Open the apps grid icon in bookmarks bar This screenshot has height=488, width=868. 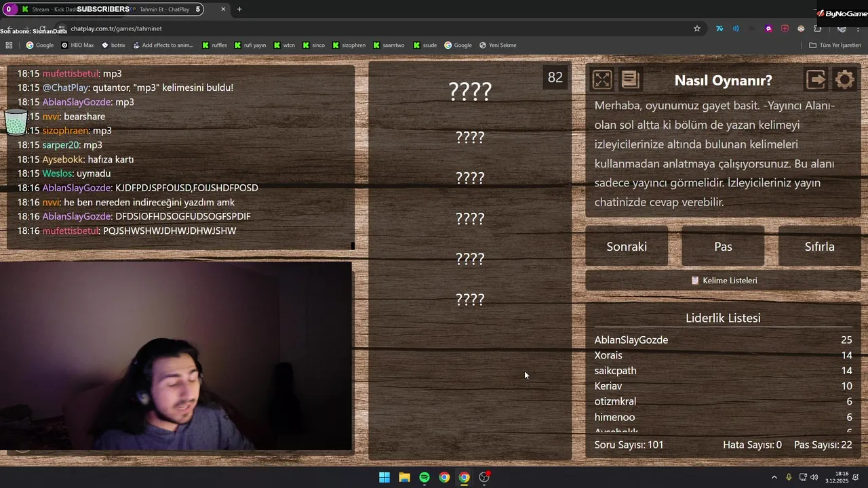click(9, 45)
